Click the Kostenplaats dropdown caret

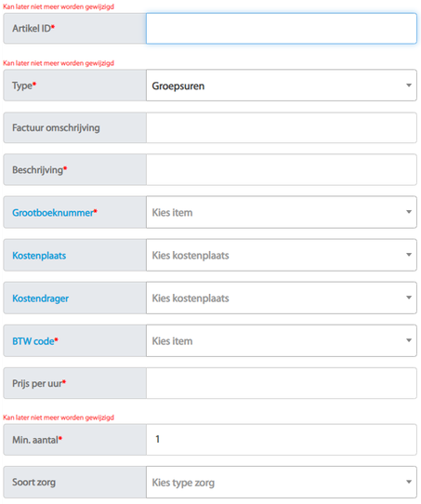tap(409, 255)
